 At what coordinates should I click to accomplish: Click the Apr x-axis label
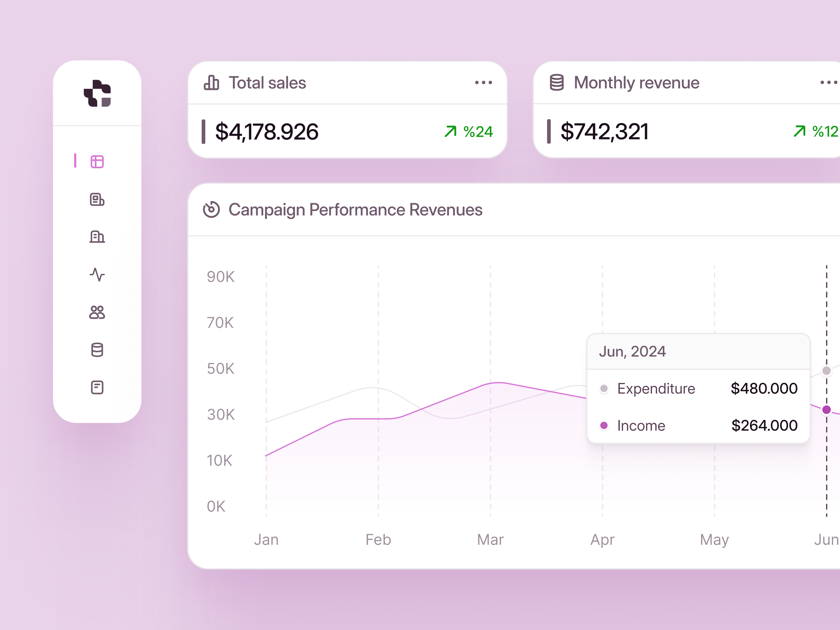click(x=602, y=540)
